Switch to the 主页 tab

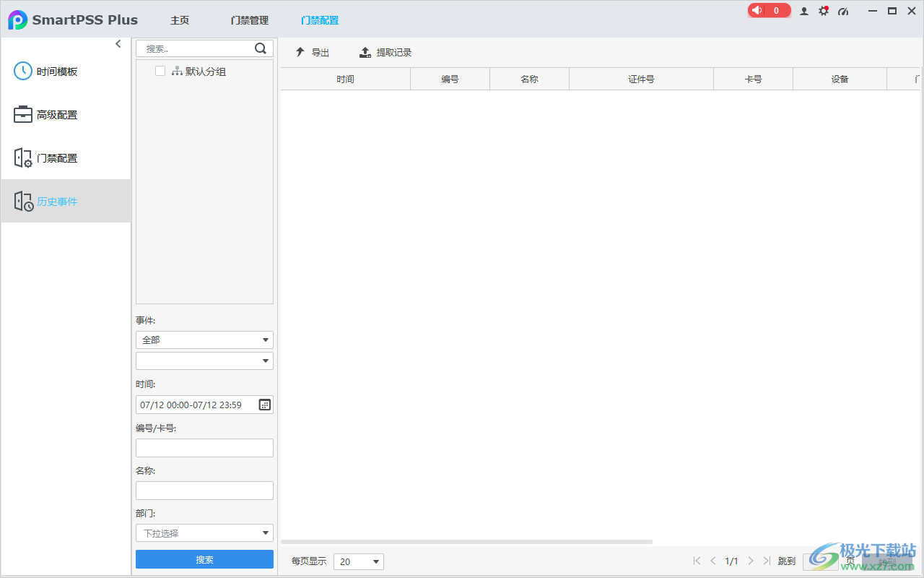tap(180, 20)
